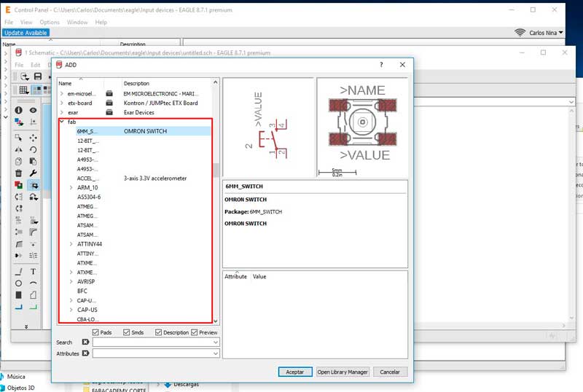
Task: Open the Grid settings icon
Action: click(24, 90)
